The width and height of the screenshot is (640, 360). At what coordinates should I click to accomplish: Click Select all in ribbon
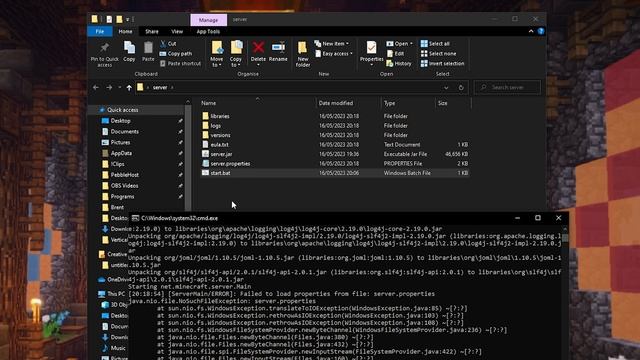(435, 43)
